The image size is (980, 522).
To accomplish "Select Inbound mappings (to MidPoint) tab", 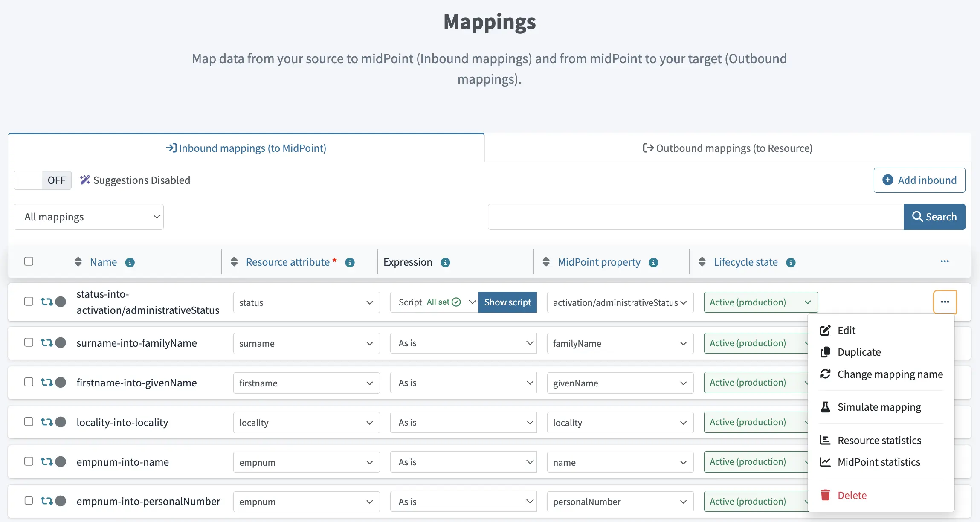I will (246, 148).
